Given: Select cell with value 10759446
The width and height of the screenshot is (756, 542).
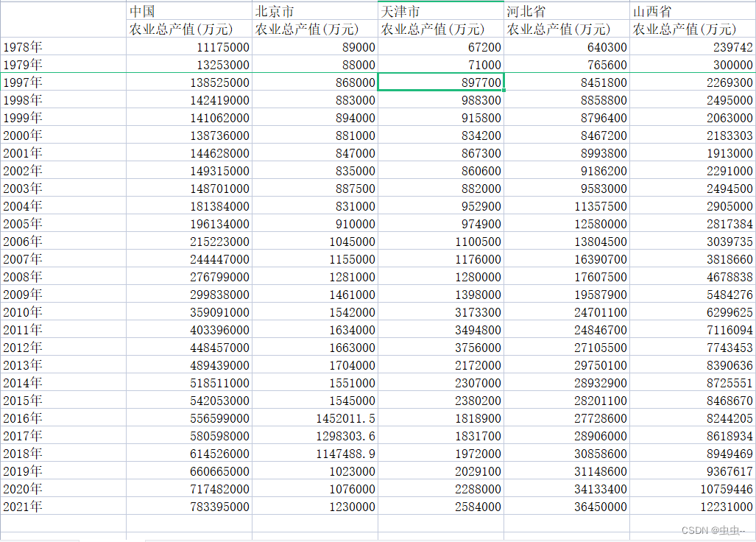Looking at the screenshot, I should click(693, 489).
